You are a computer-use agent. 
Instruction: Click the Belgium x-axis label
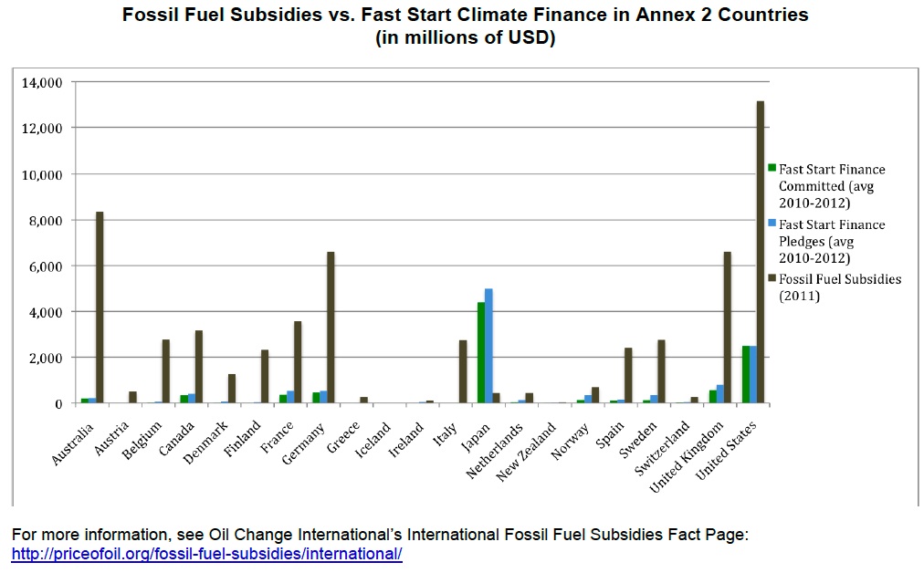(142, 441)
